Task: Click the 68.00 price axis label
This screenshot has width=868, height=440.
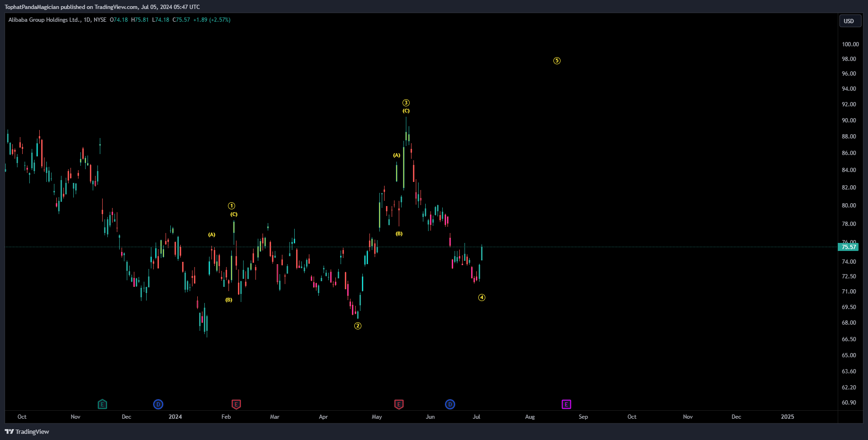Action: coord(849,322)
